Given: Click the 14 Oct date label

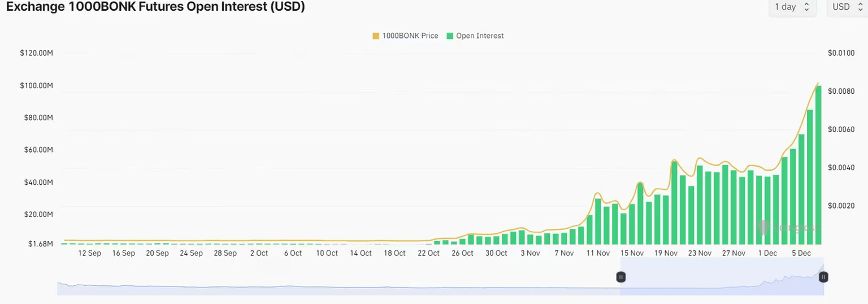Looking at the screenshot, I should click(361, 253).
